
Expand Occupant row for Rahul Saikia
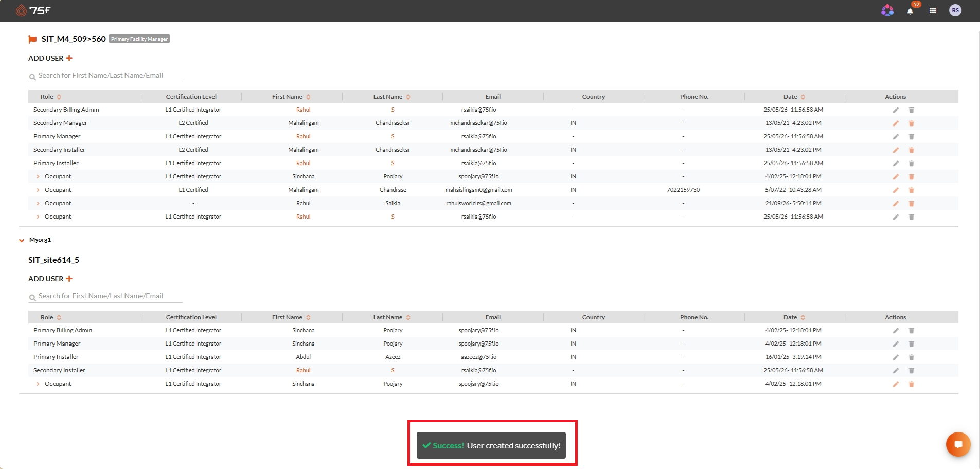click(x=38, y=203)
